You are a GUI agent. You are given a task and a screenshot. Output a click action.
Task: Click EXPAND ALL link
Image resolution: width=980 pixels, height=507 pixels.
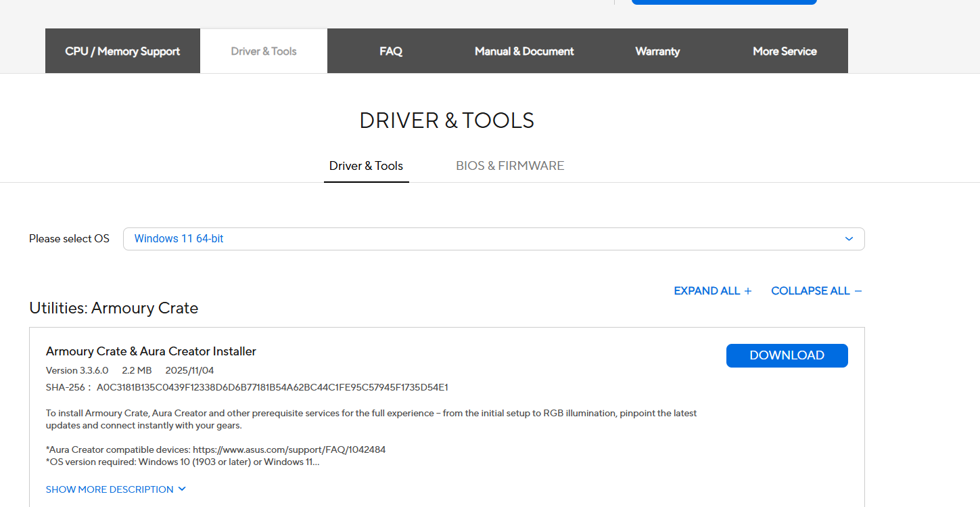[713, 291]
